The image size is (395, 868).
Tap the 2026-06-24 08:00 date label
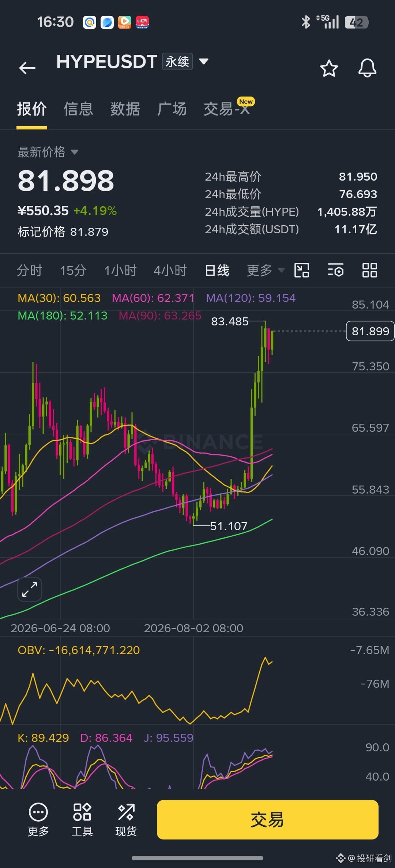pyautogui.click(x=60, y=628)
